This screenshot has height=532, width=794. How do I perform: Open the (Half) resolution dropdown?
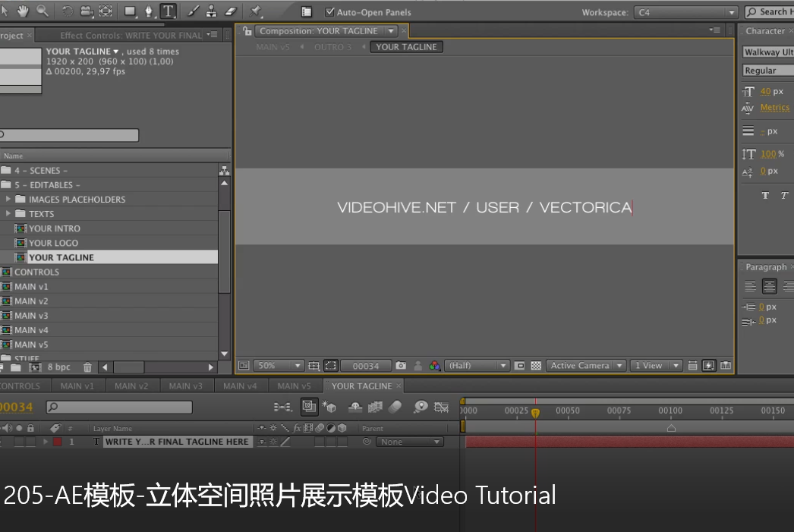point(477,366)
